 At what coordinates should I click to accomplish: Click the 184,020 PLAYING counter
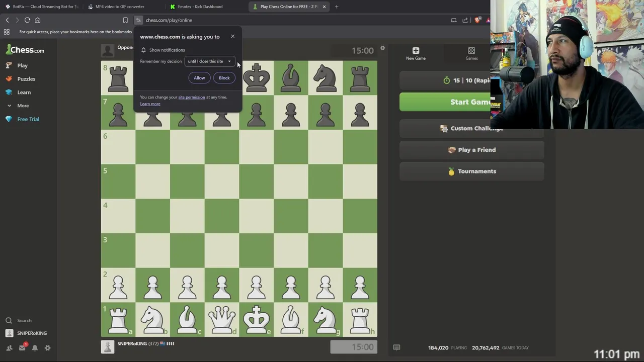(x=447, y=347)
